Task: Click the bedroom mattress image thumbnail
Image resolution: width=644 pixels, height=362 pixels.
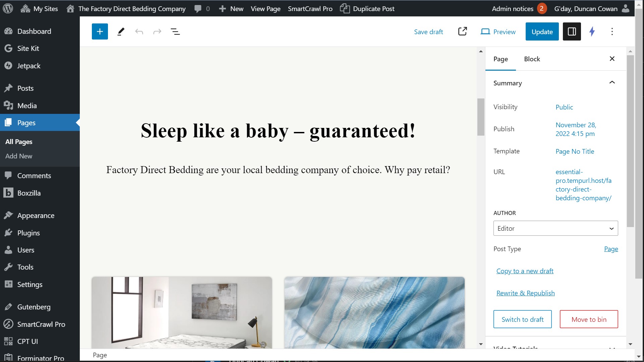Action: 182,312
